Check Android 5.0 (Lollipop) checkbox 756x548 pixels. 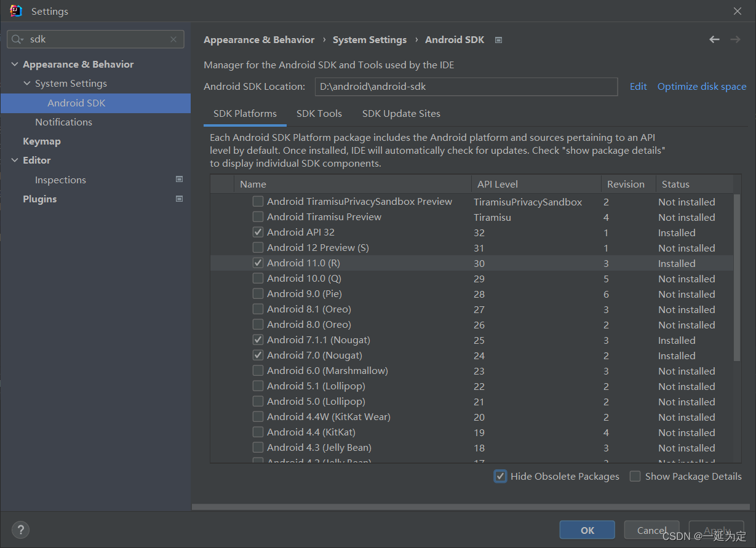[x=258, y=401]
